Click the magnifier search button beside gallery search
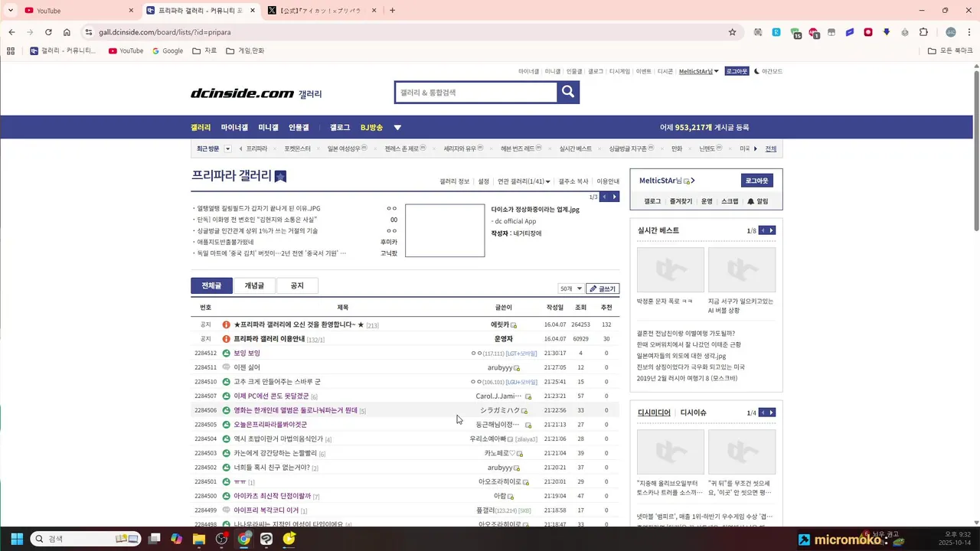980x551 pixels. coord(568,93)
